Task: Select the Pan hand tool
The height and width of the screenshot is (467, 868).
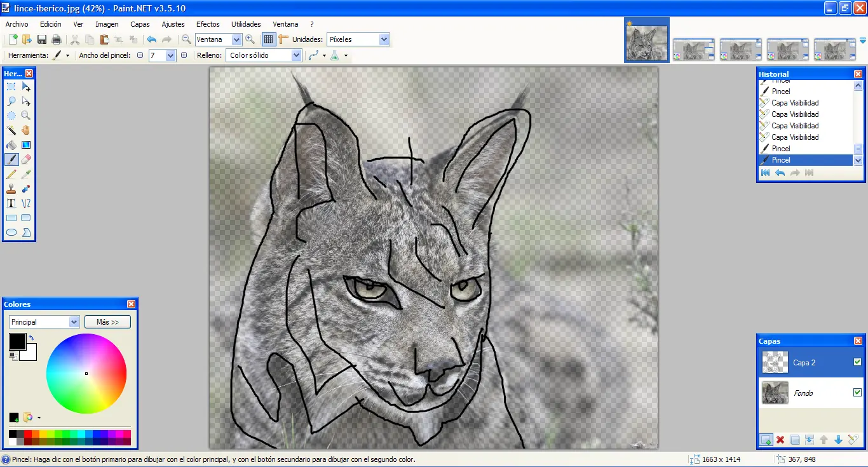Action: pyautogui.click(x=26, y=130)
